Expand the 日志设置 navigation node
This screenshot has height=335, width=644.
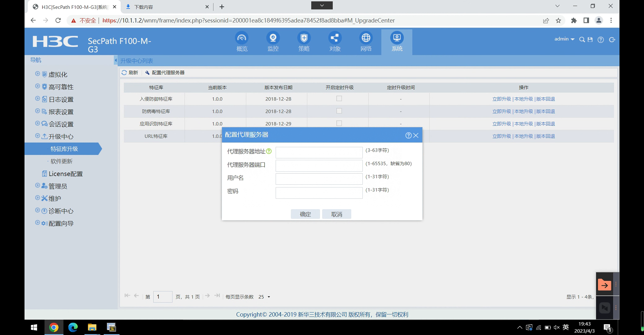(x=37, y=99)
